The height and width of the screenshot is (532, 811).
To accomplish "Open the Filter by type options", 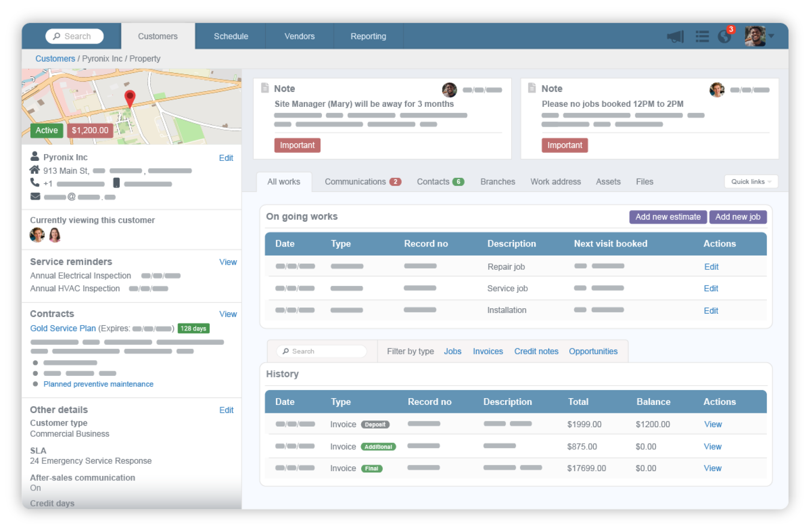I will pyautogui.click(x=410, y=351).
